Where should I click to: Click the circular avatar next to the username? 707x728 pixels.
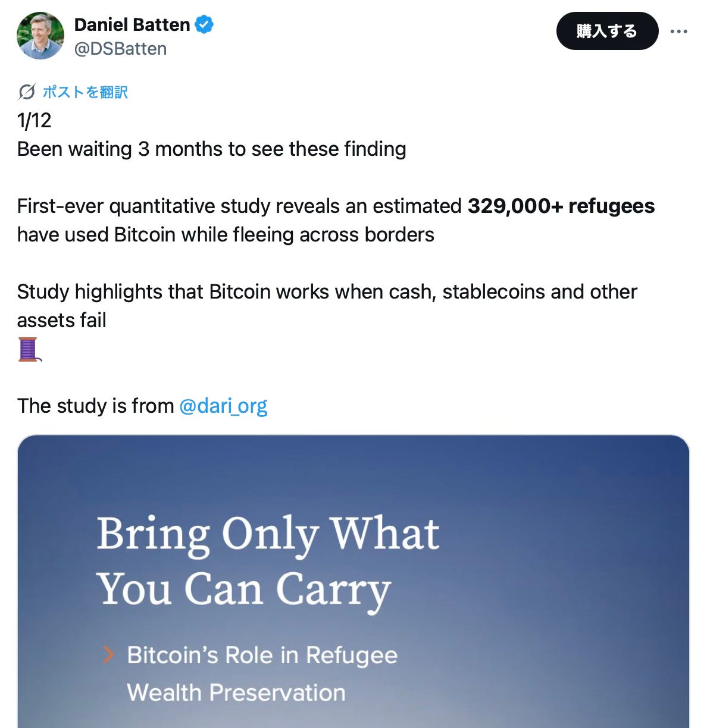(40, 35)
